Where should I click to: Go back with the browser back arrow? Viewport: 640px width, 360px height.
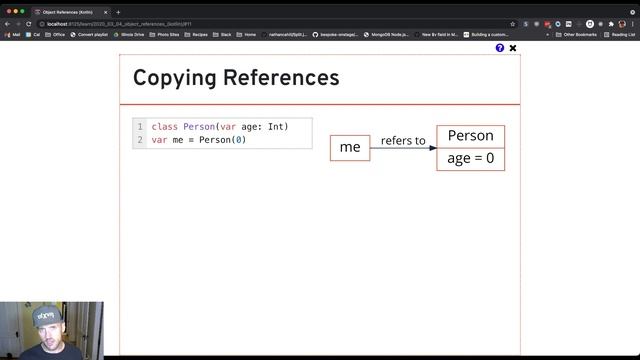click(x=7, y=24)
